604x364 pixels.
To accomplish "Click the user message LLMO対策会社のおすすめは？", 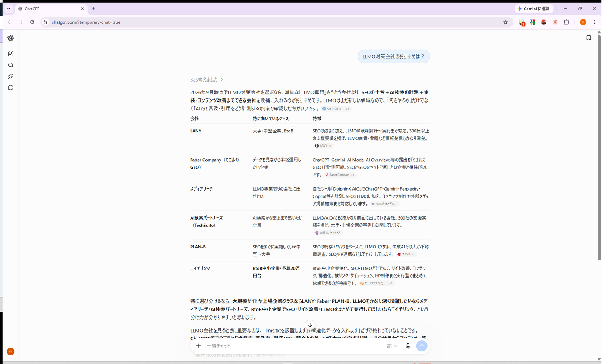I will click(x=393, y=56).
